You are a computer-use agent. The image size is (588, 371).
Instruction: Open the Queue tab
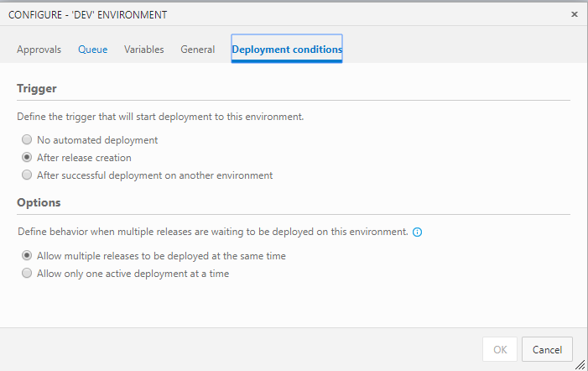point(92,50)
